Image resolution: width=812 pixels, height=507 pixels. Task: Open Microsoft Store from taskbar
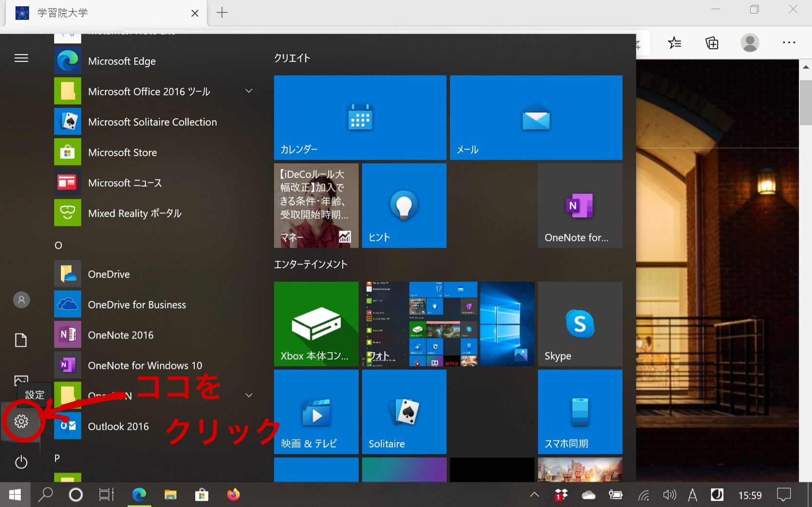pyautogui.click(x=202, y=495)
